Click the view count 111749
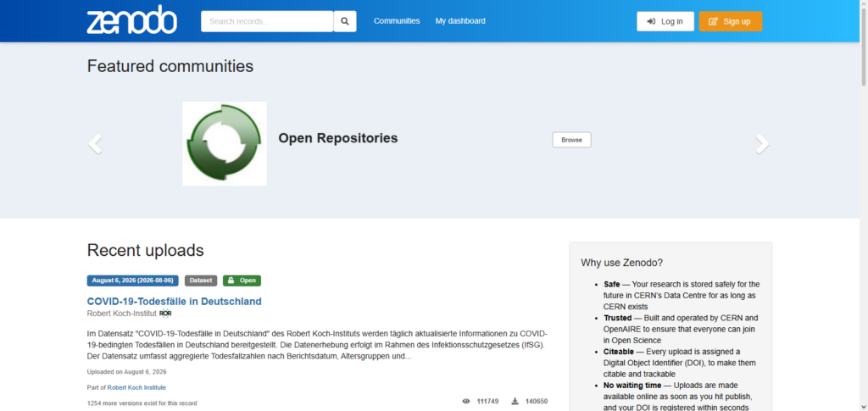This screenshot has width=868, height=411. click(x=488, y=401)
